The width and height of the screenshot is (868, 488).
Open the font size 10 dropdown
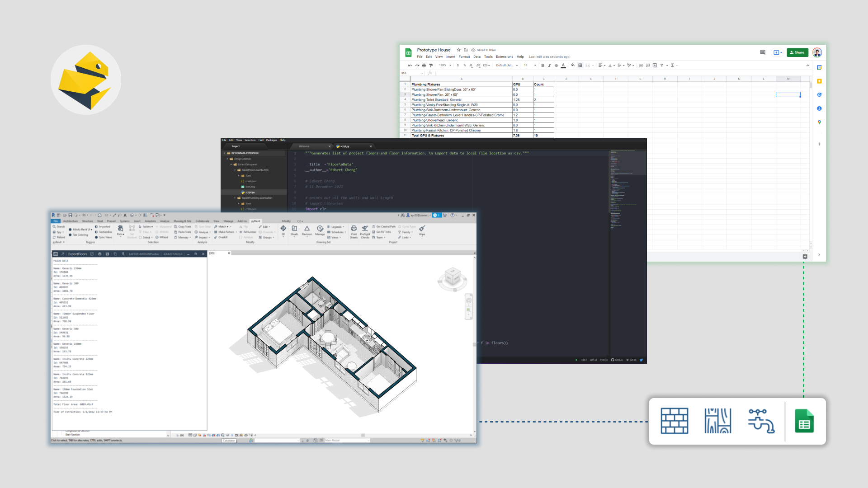pos(530,66)
